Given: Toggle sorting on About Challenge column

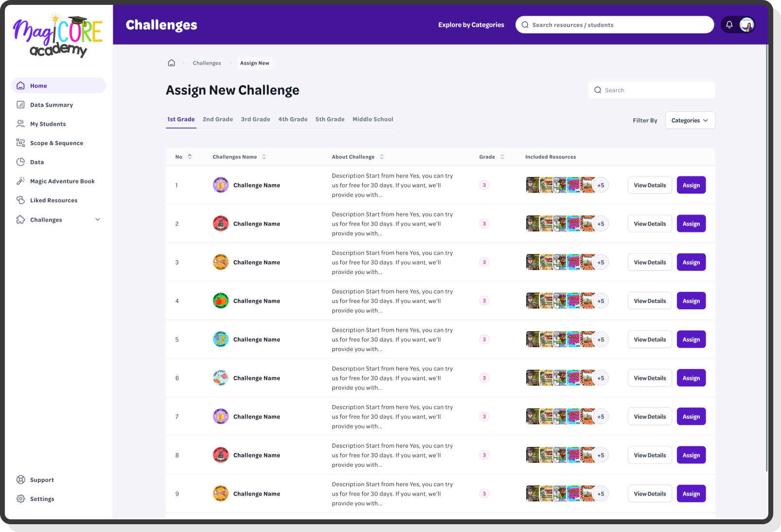Looking at the screenshot, I should 383,157.
